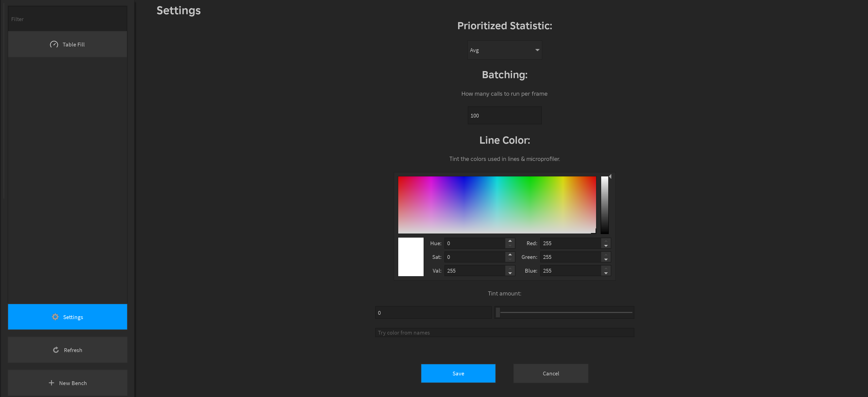The width and height of the screenshot is (868, 397).
Task: Focus the batching calls input field
Action: point(504,116)
